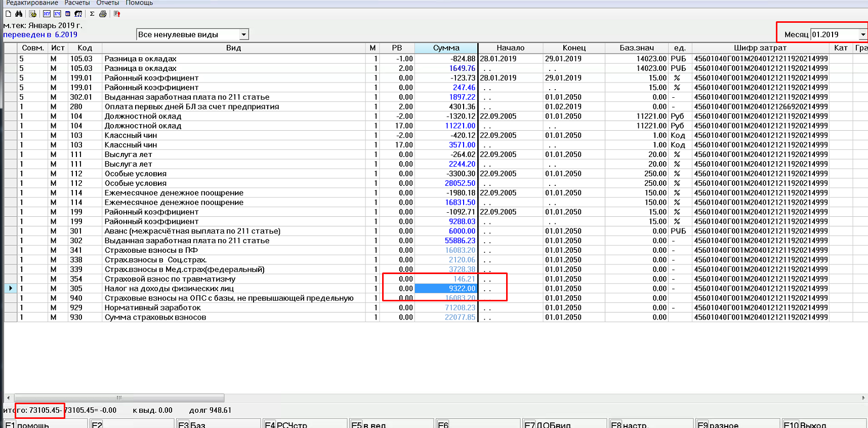Click the horizontal scrollbar thumb

pyautogui.click(x=119, y=398)
